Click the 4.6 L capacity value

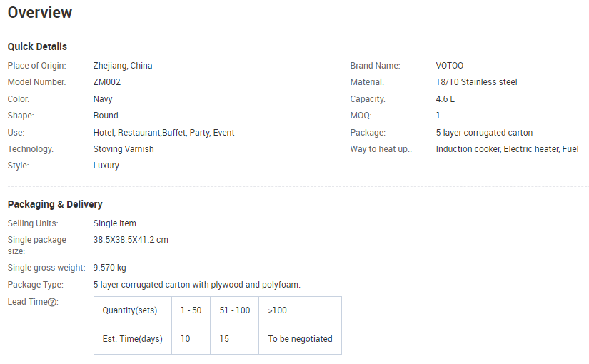pos(445,99)
